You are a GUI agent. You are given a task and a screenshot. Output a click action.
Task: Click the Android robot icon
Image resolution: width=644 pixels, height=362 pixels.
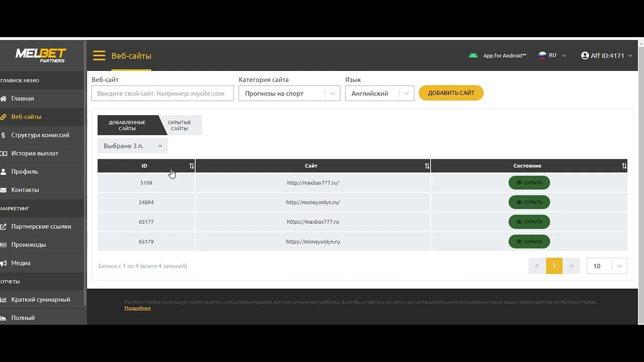tap(473, 55)
